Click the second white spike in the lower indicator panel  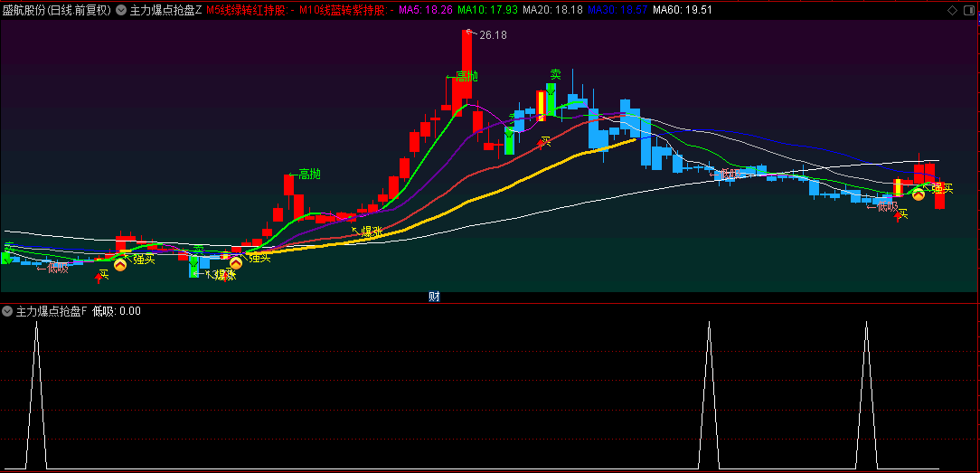coord(709,394)
